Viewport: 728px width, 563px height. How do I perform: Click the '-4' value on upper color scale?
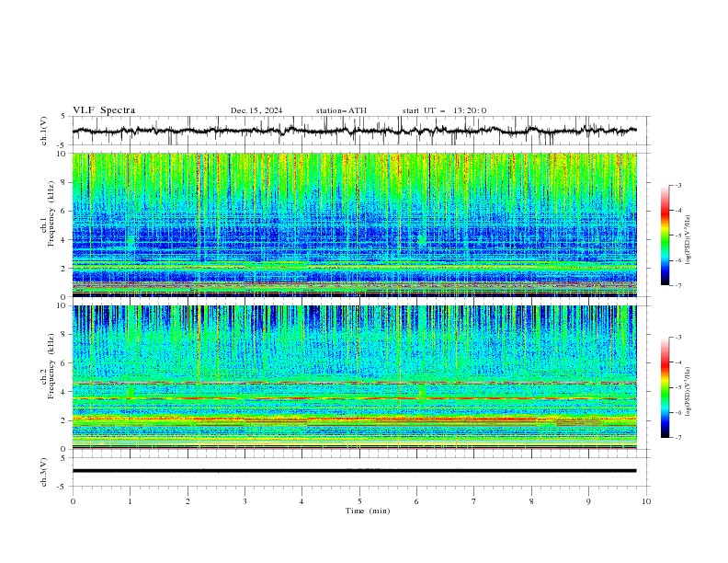[678, 211]
